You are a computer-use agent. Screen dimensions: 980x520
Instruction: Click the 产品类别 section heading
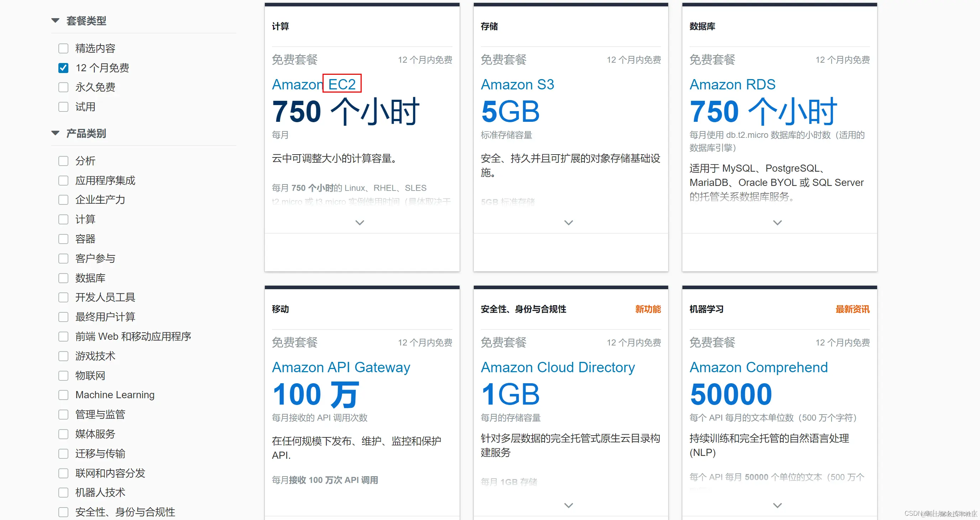point(86,133)
